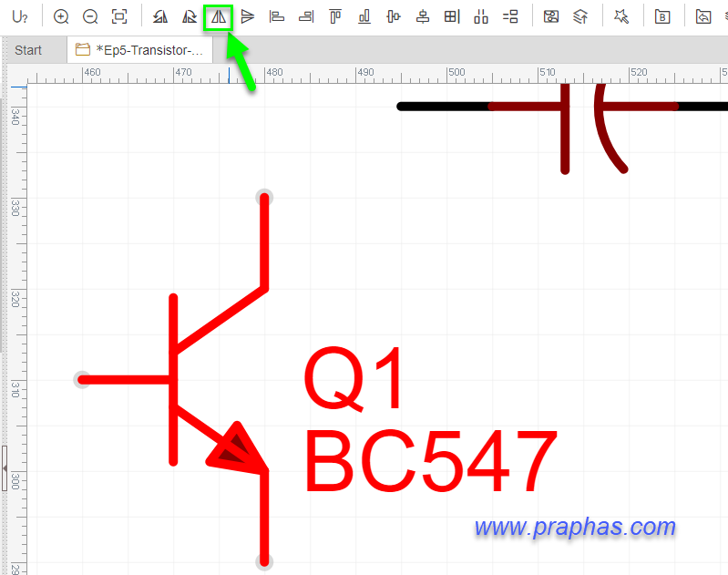Align selected objects to top
The image size is (728, 575).
tap(335, 17)
